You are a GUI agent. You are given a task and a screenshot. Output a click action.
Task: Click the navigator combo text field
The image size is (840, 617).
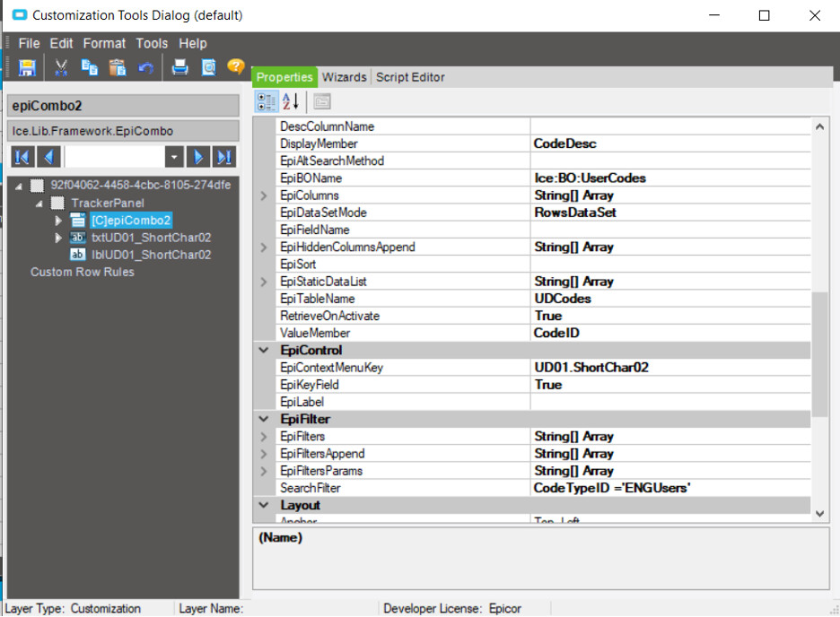[x=114, y=157]
